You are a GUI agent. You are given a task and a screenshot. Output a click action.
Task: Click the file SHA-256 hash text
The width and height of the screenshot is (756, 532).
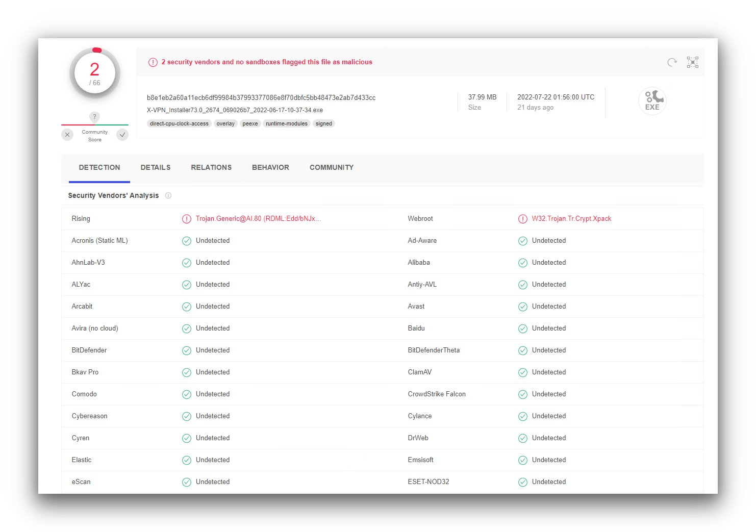pyautogui.click(x=261, y=97)
